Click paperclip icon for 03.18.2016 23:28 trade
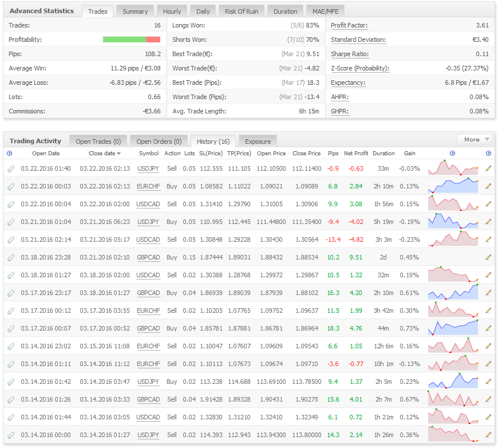Viewport: 498px width, 448px height. pyautogui.click(x=11, y=258)
